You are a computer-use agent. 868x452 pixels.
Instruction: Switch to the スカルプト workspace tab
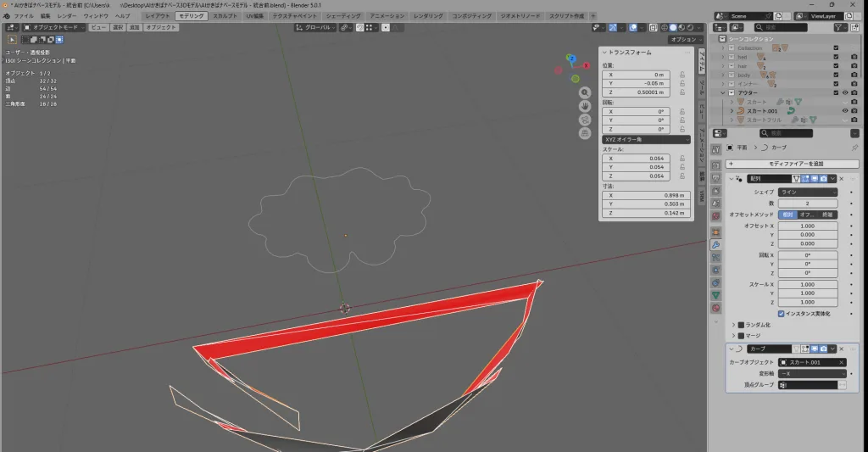click(225, 16)
